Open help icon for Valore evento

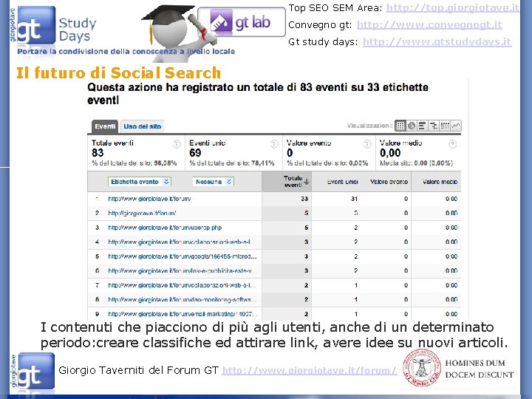pyautogui.click(x=367, y=144)
